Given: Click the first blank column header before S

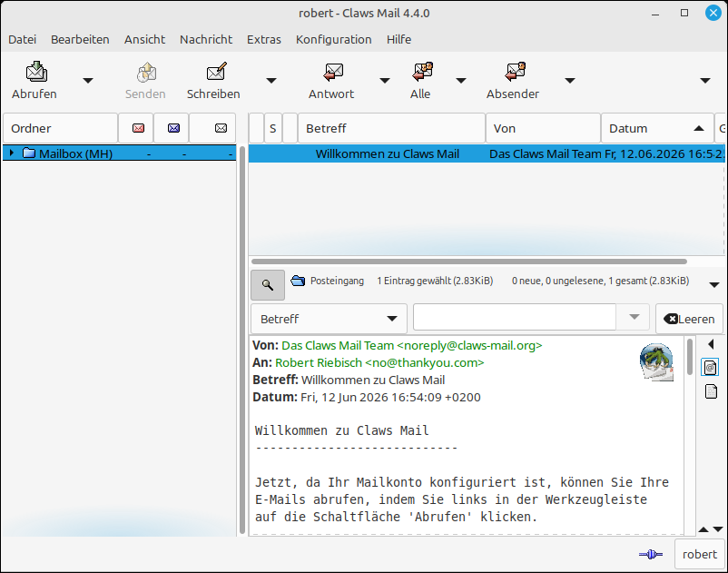Looking at the screenshot, I should coord(256,128).
